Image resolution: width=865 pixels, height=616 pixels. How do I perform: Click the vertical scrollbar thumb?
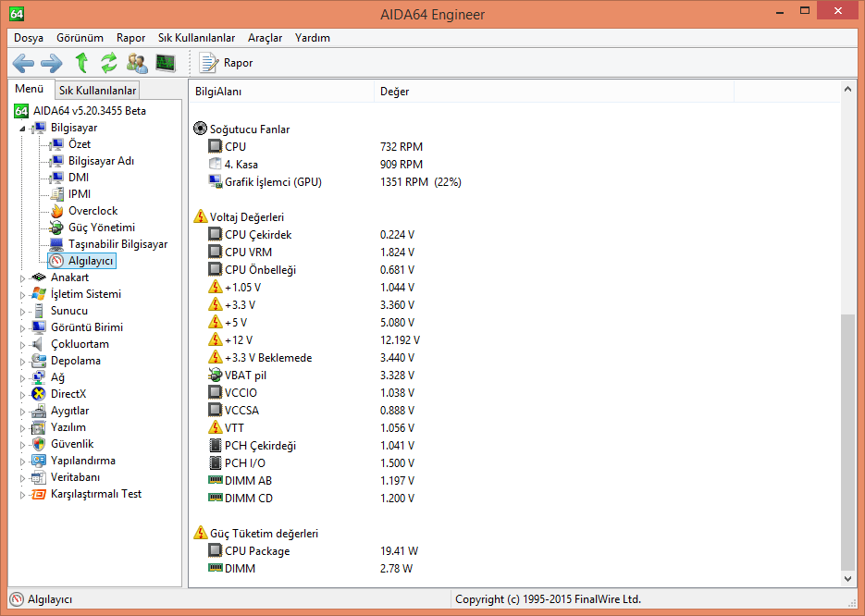848,442
